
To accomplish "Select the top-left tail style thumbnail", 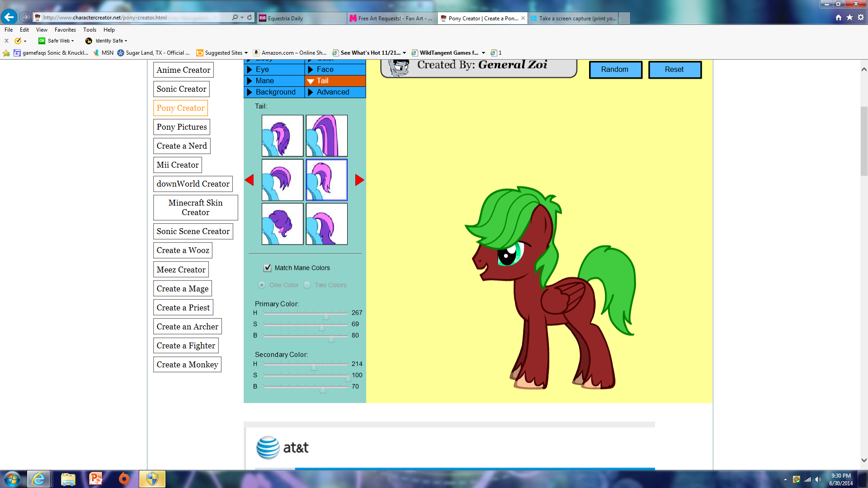I will pos(283,136).
